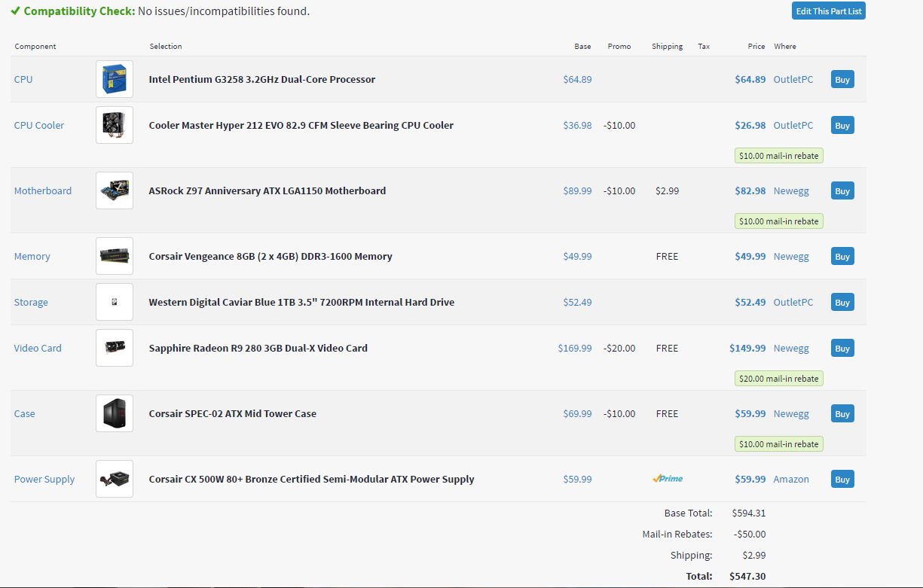
Task: Open the Memory component category link
Action: [32, 256]
